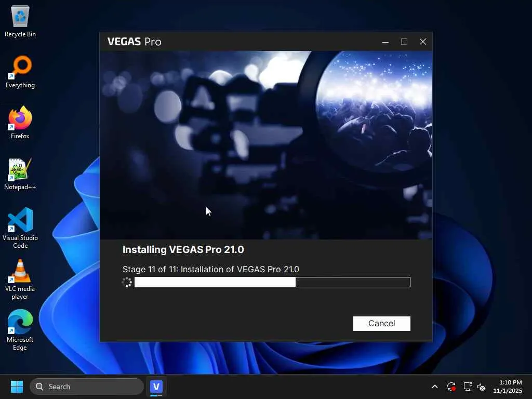Cancel the VEGAS Pro installation

click(x=381, y=323)
